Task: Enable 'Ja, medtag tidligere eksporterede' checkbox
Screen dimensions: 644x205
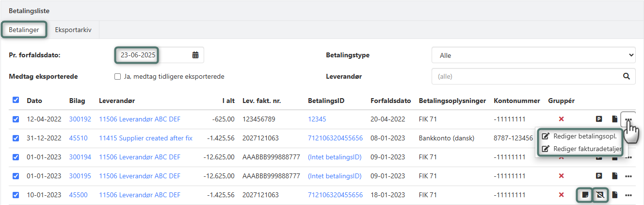Action: 117,76
